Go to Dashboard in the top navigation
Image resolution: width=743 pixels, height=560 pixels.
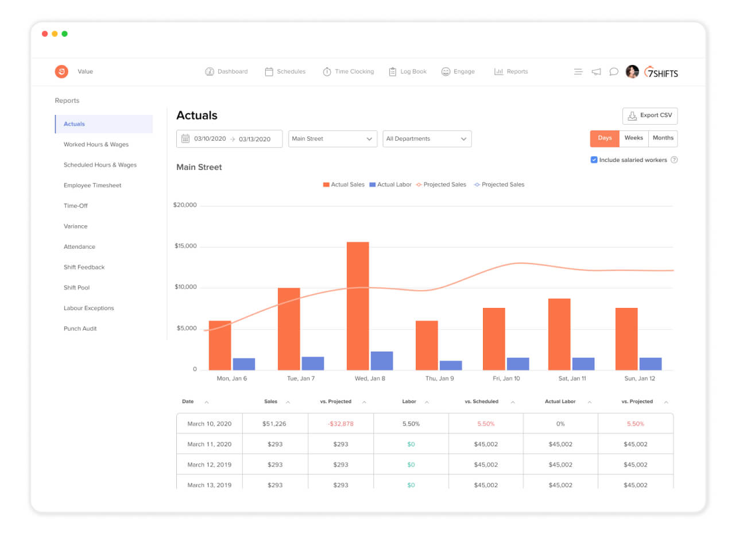tap(226, 72)
